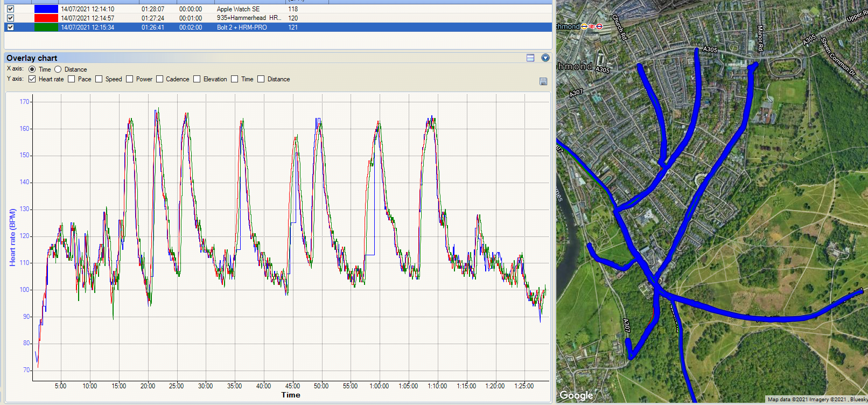The width and height of the screenshot is (868, 405).
Task: Expand the Overlay chart options arrow
Action: pyautogui.click(x=545, y=58)
